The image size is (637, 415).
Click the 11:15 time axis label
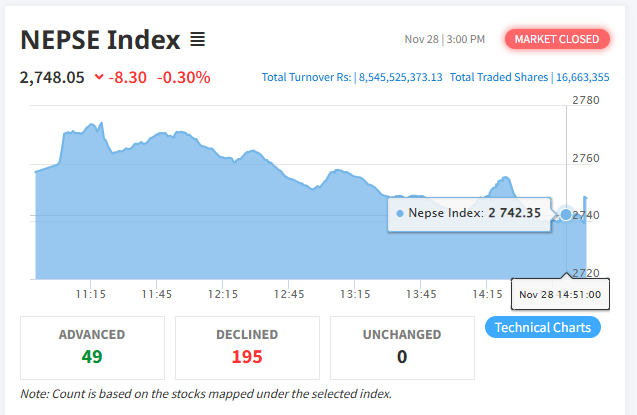91,294
